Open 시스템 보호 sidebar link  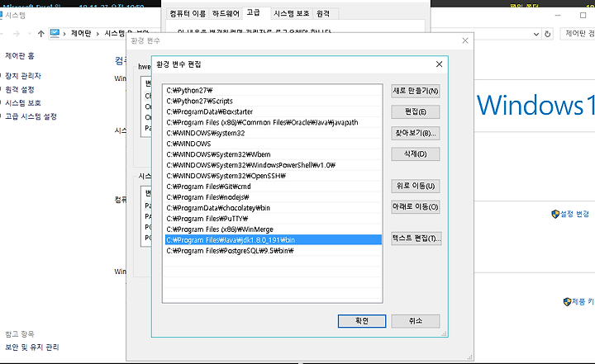tap(23, 102)
